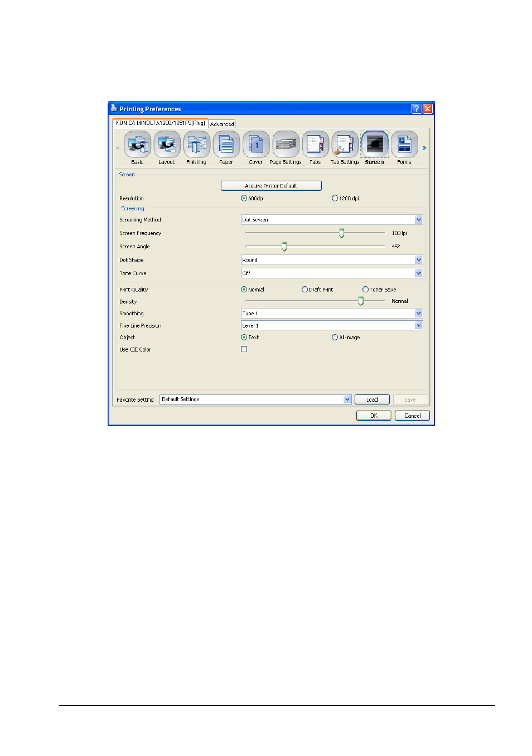Open the Tone Curve dropdown
The image size is (532, 756).
coord(332,273)
